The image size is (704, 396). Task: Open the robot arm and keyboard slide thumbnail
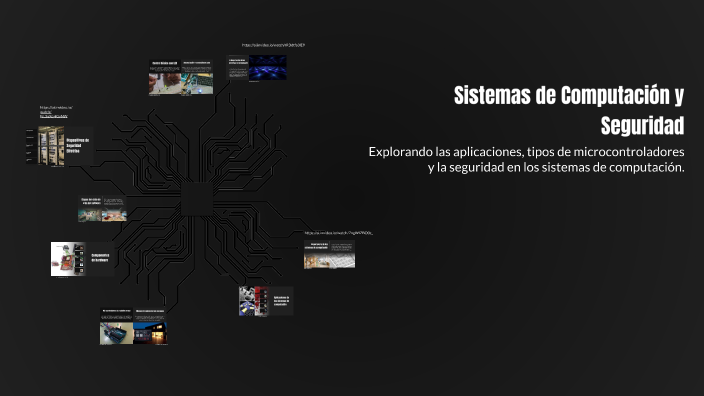198,78
